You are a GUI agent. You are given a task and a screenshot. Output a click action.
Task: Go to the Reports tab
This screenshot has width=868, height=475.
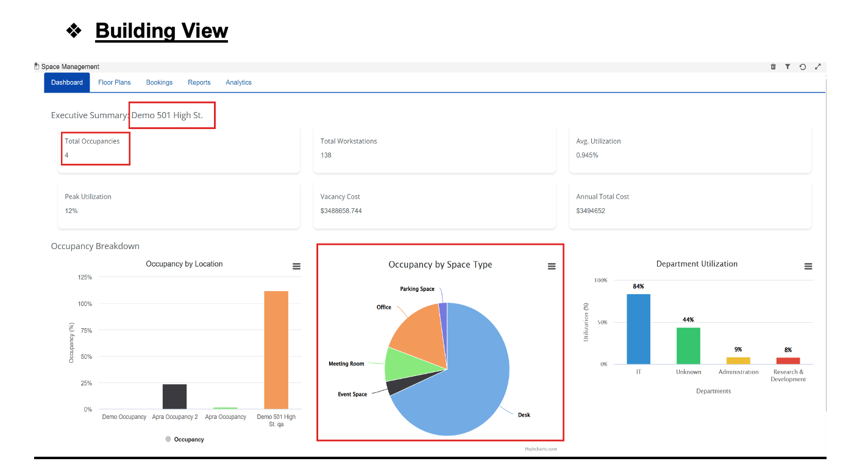tap(199, 82)
